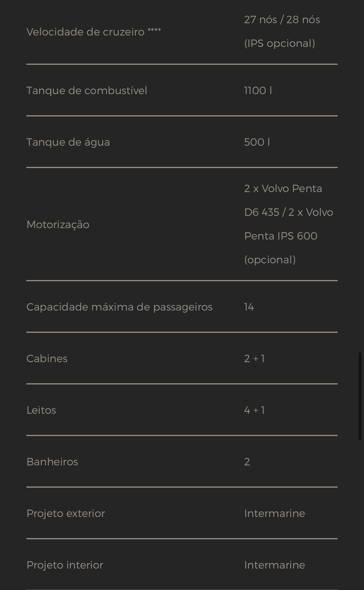Select the "1100 l" fuel tank value
The image size is (364, 590).
click(258, 91)
